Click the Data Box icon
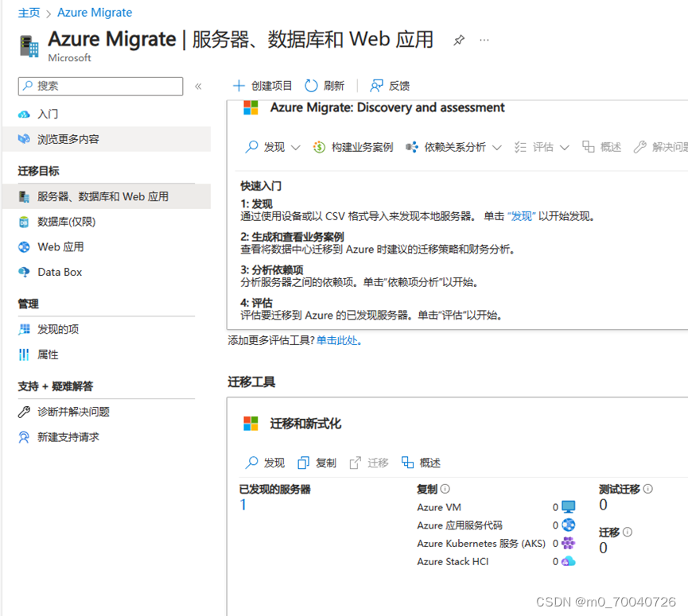Image resolution: width=688 pixels, height=616 pixels. [24, 273]
